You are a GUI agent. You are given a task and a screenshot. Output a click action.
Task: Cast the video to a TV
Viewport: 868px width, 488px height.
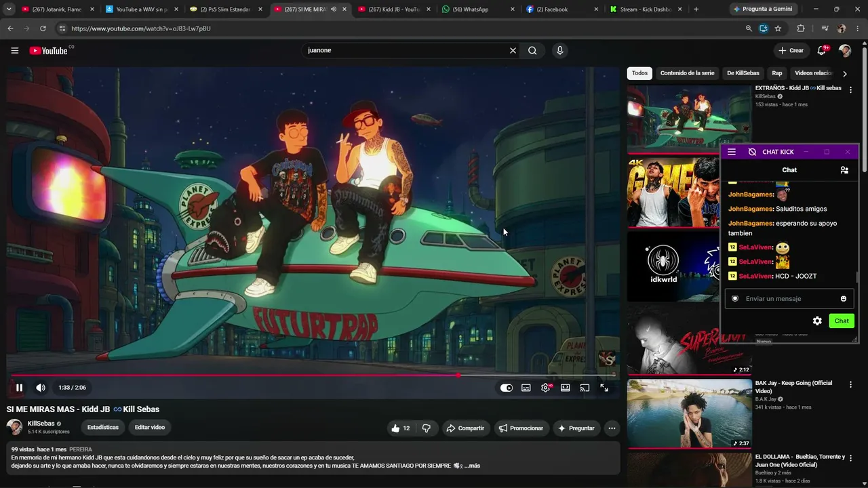pyautogui.click(x=585, y=388)
